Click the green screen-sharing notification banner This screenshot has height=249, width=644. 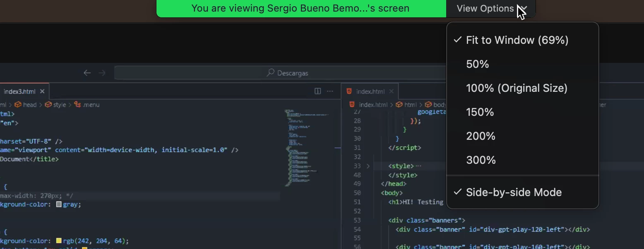tap(301, 8)
